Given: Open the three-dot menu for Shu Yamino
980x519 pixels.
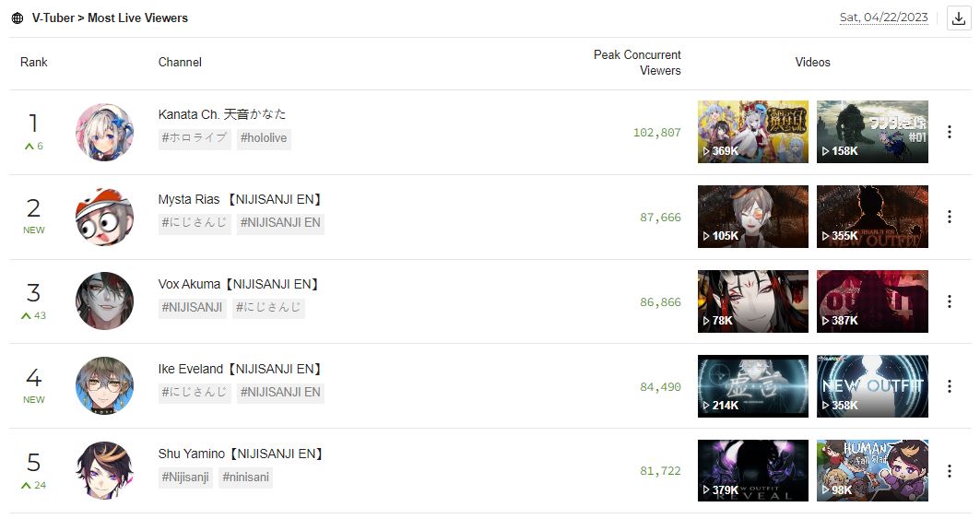Looking at the screenshot, I should (950, 471).
